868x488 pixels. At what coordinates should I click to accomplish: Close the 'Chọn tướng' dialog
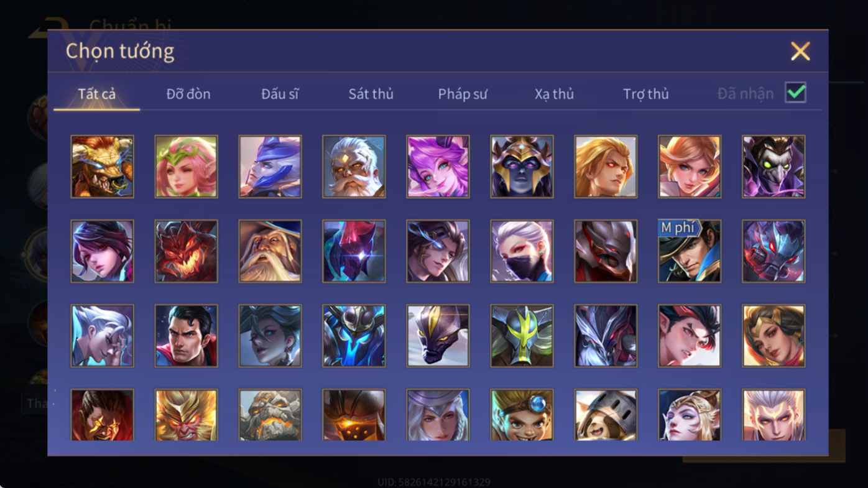point(800,51)
